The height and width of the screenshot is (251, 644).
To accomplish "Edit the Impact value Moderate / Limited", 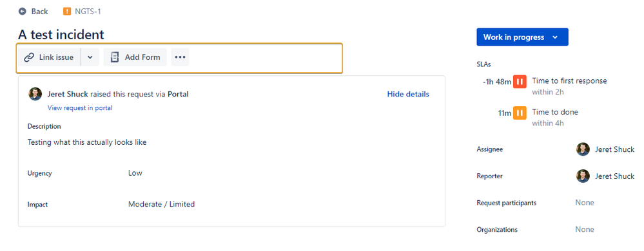I will pyautogui.click(x=161, y=204).
